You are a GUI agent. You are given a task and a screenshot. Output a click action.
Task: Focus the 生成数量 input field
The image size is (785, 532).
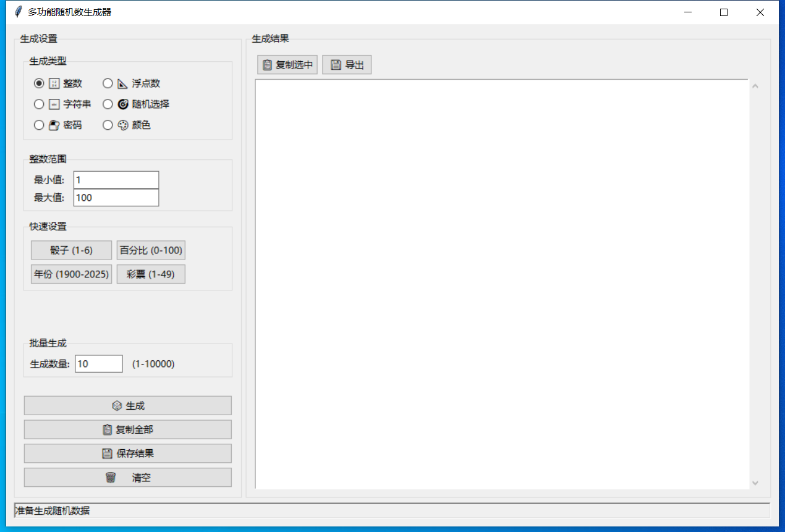coord(99,364)
